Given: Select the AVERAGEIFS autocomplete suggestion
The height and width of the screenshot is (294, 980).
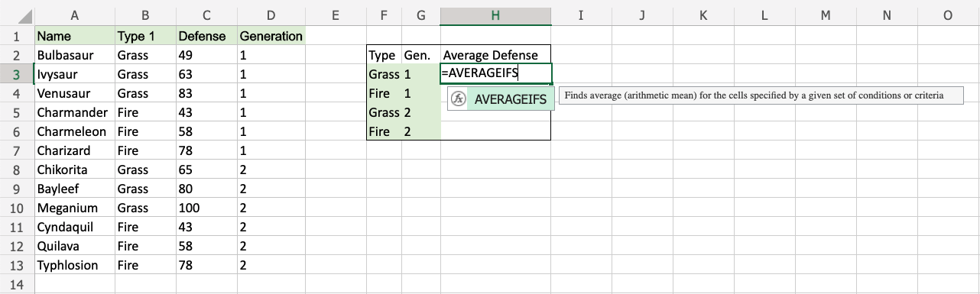Looking at the screenshot, I should (x=501, y=99).
